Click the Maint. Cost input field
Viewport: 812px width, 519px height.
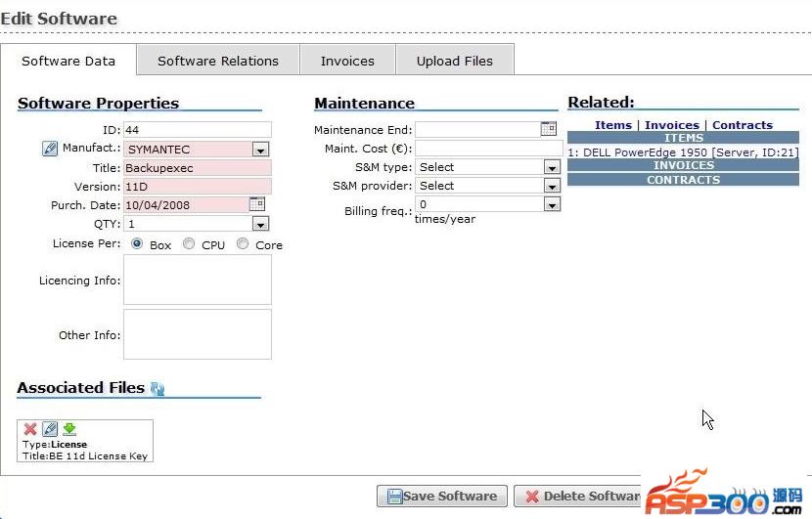coord(489,148)
